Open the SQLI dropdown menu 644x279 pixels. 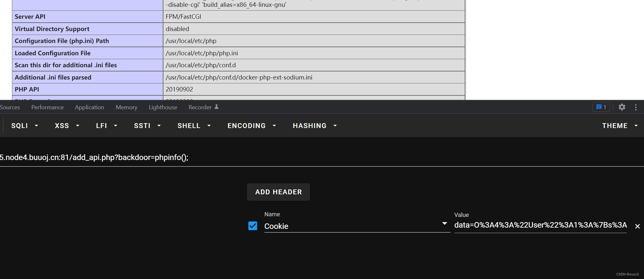[25, 126]
